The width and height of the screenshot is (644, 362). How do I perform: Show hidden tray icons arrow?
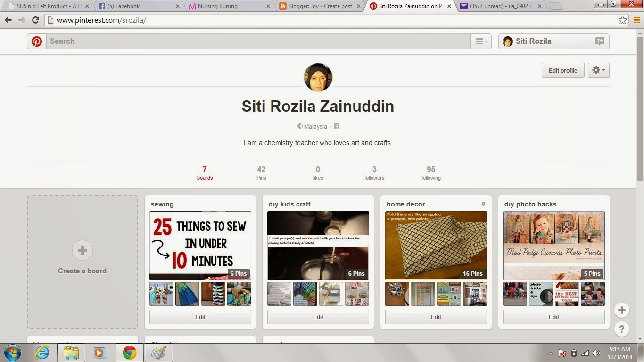pos(551,353)
